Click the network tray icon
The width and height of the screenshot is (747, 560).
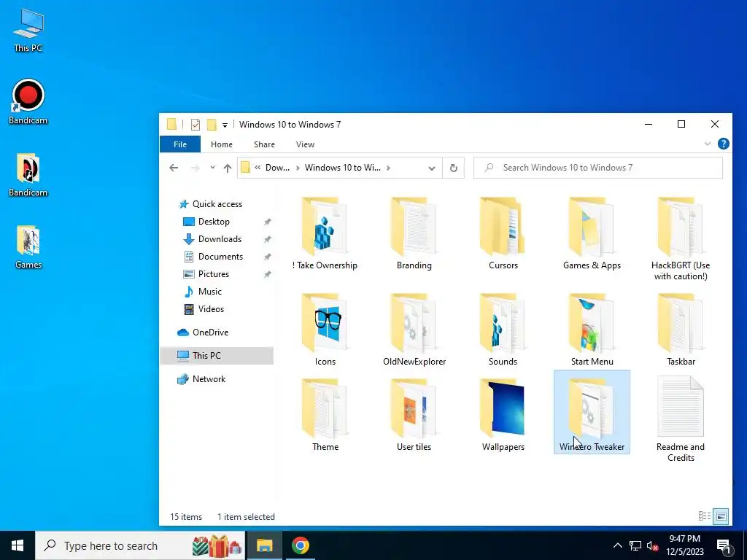[635, 545]
